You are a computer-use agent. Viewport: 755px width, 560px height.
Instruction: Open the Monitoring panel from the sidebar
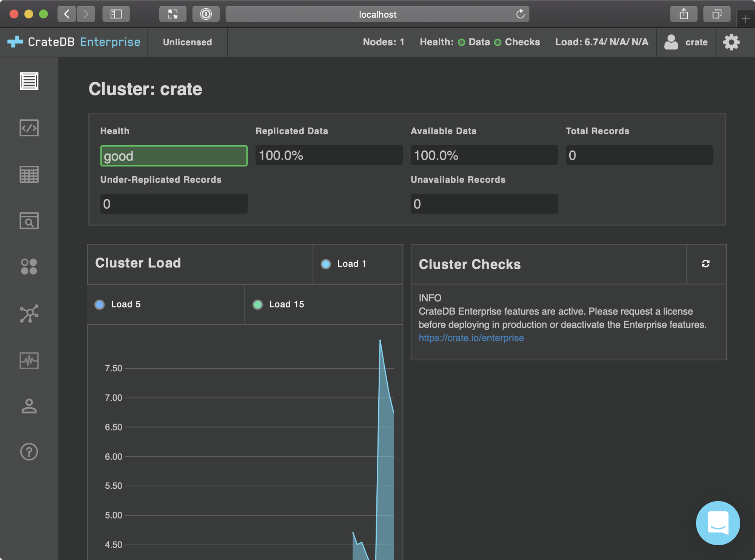click(x=29, y=361)
